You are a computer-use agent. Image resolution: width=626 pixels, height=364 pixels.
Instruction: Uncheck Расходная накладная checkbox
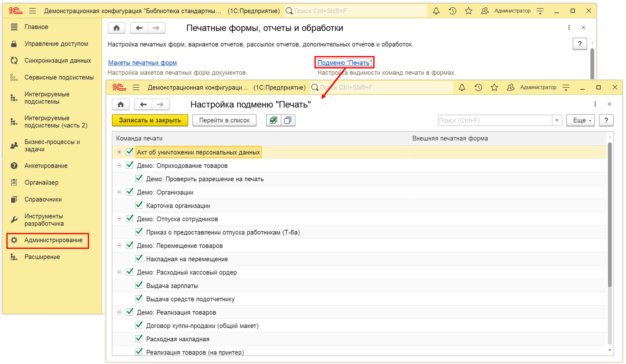[139, 339]
